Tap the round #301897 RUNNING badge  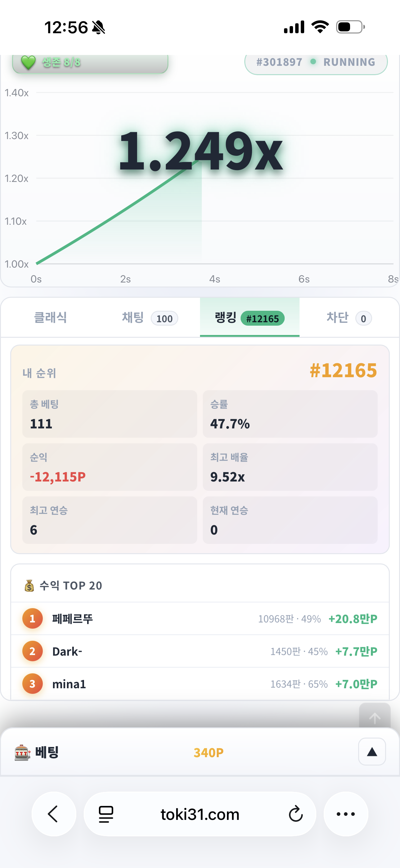click(316, 63)
